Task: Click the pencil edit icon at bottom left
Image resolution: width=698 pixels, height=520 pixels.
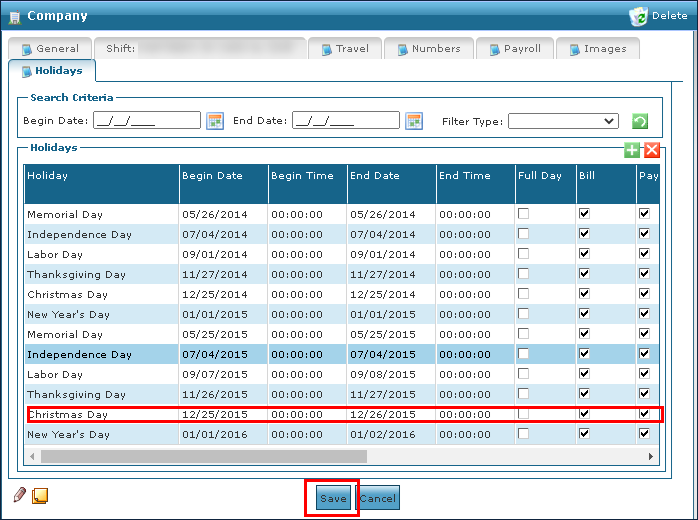Action: (19, 495)
